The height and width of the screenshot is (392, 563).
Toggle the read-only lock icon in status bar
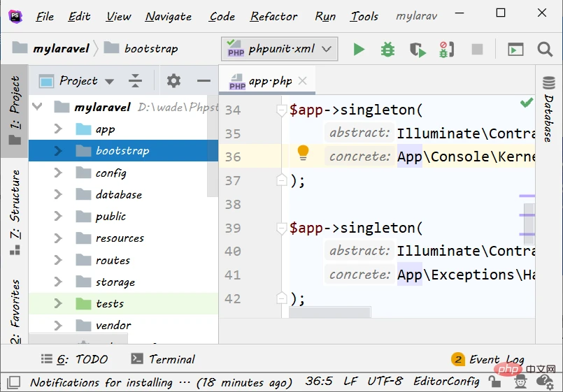click(494, 382)
